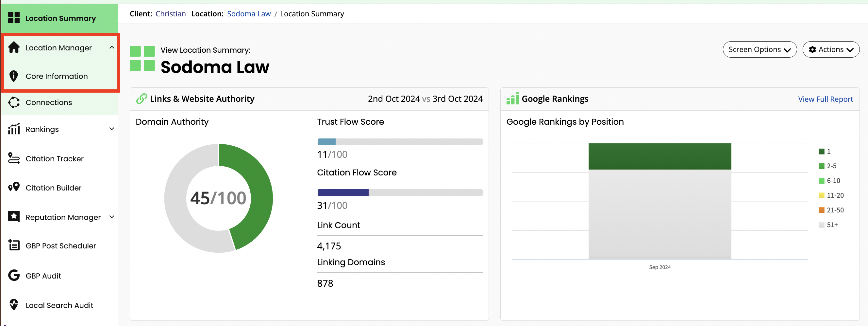Image resolution: width=868 pixels, height=326 pixels.
Task: Click the Links & Website Authority title
Action: (202, 99)
